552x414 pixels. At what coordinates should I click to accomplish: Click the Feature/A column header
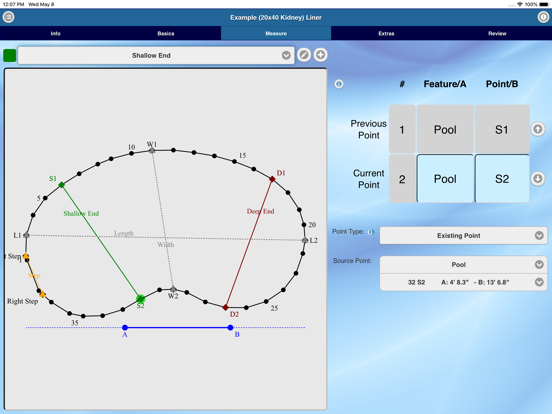(x=445, y=84)
